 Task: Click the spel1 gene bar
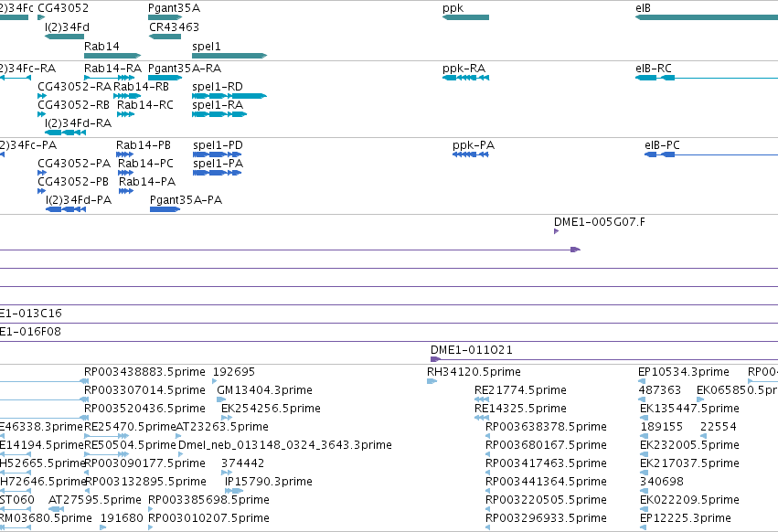(229, 56)
